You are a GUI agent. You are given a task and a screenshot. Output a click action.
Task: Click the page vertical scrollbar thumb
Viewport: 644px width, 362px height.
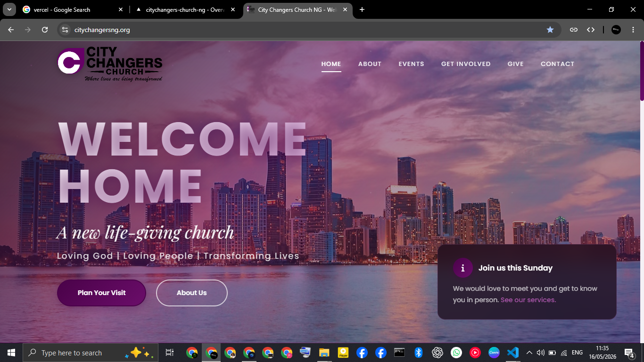click(642, 71)
